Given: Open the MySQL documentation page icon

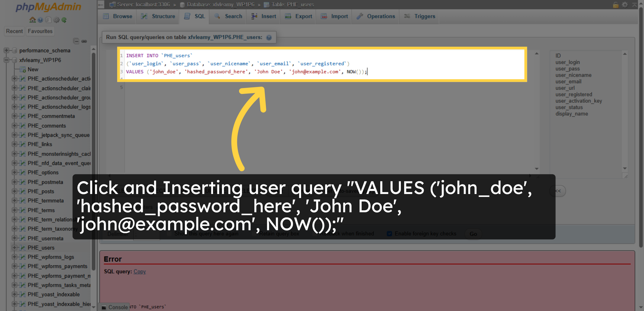Looking at the screenshot, I should 48,20.
